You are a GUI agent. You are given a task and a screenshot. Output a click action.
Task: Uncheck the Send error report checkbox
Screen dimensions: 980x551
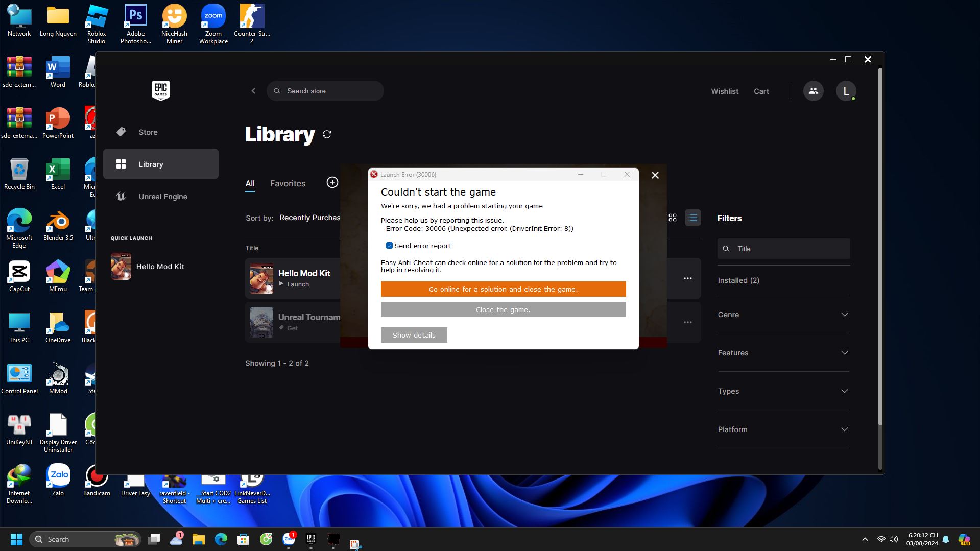pyautogui.click(x=389, y=246)
